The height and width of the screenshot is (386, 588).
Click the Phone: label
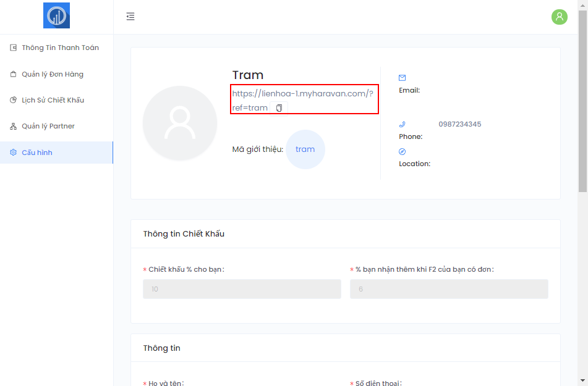411,136
